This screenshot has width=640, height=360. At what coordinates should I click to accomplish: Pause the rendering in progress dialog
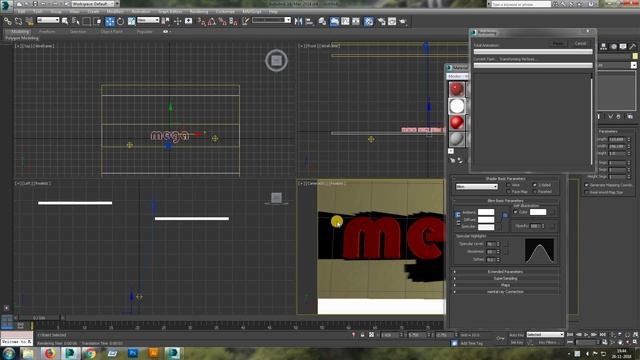pyautogui.click(x=558, y=43)
